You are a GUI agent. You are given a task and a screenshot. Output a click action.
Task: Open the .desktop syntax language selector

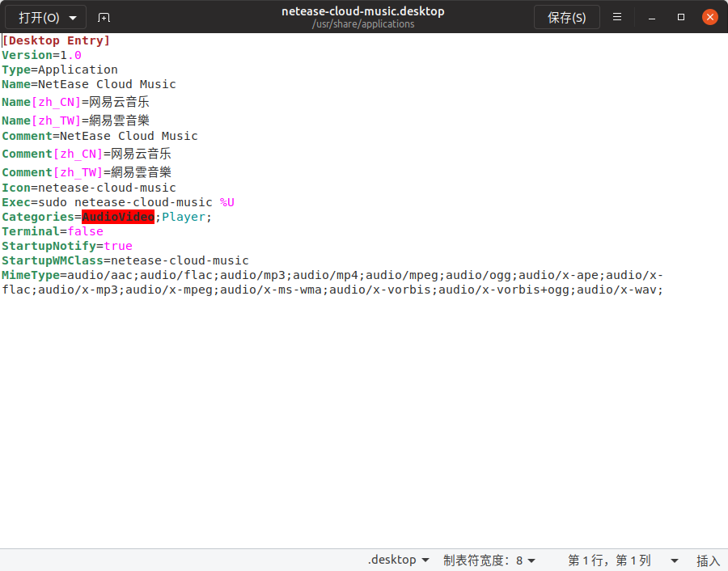[x=398, y=560]
